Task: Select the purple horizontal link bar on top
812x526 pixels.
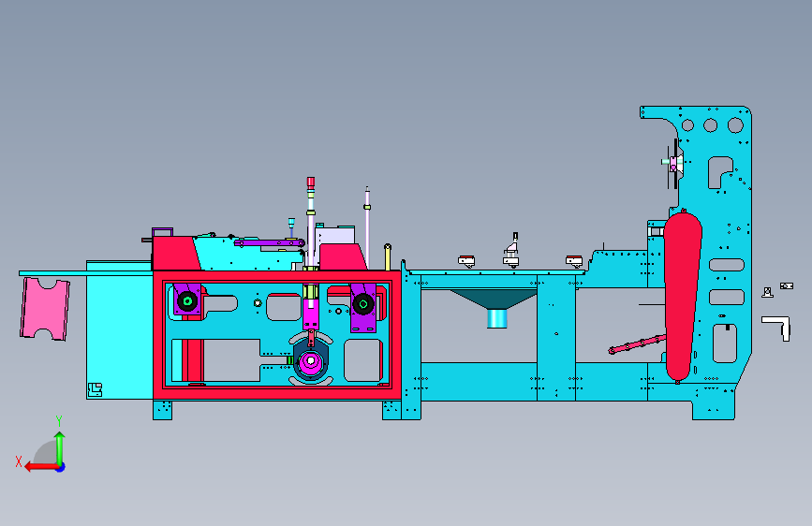Action: (269, 242)
